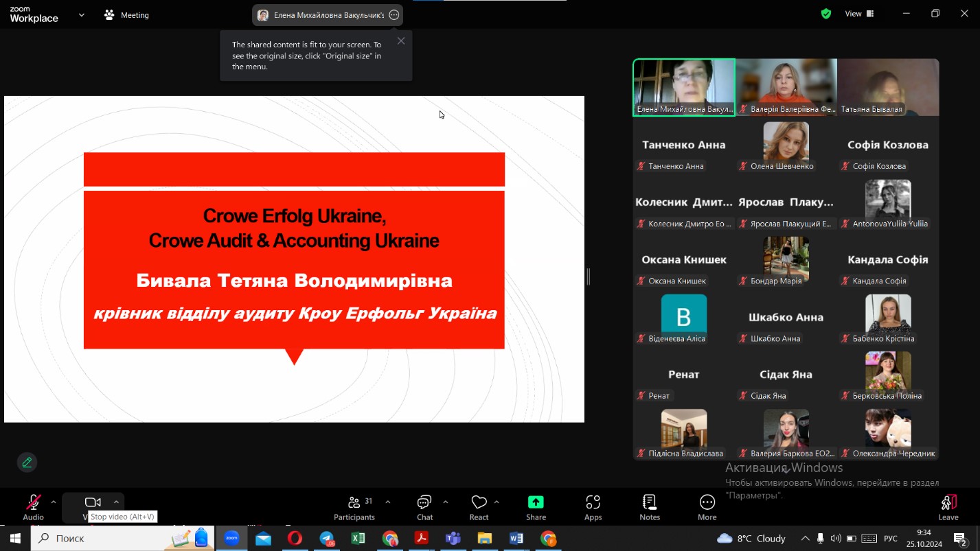Select Олена Шевченко participant tile

786,145
